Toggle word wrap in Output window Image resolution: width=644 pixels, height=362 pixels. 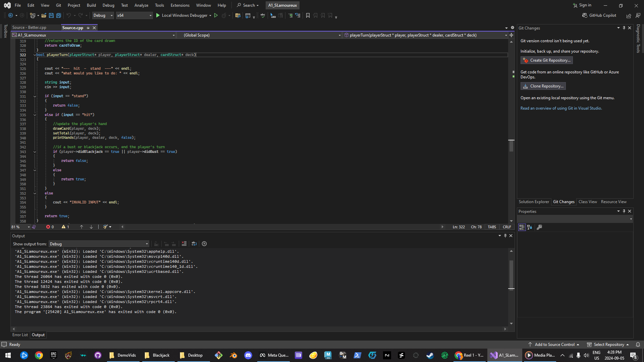(194, 244)
